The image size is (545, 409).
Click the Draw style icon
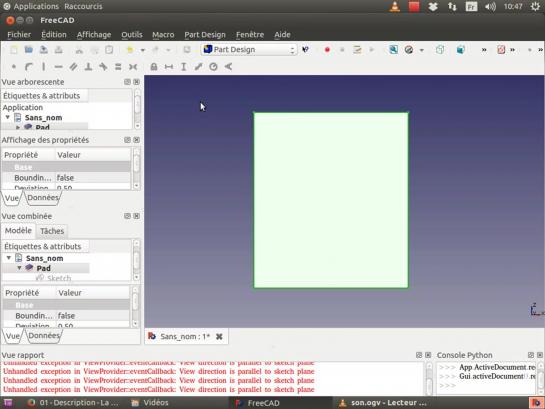[x=409, y=50]
